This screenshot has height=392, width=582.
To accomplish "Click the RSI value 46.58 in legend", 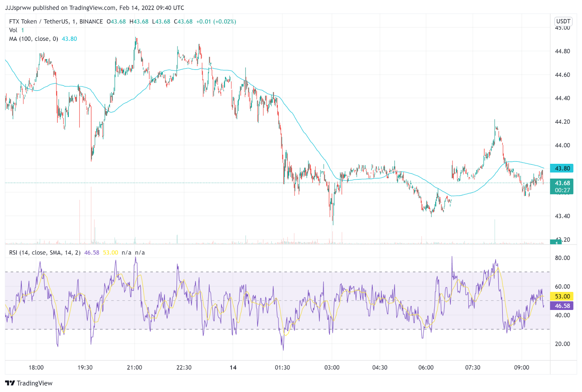I will (x=92, y=252).
